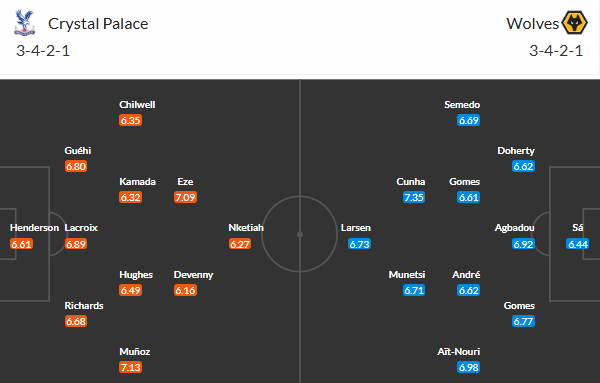Screen dimensions: 600x383
Task: Click Devenny's 6.16 rating badge
Action: tap(185, 290)
